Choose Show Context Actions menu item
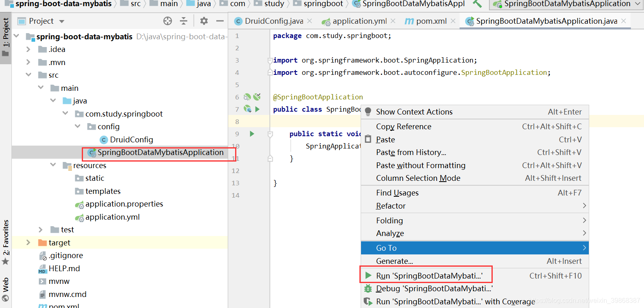Image resolution: width=644 pixels, height=308 pixels. (x=475, y=112)
